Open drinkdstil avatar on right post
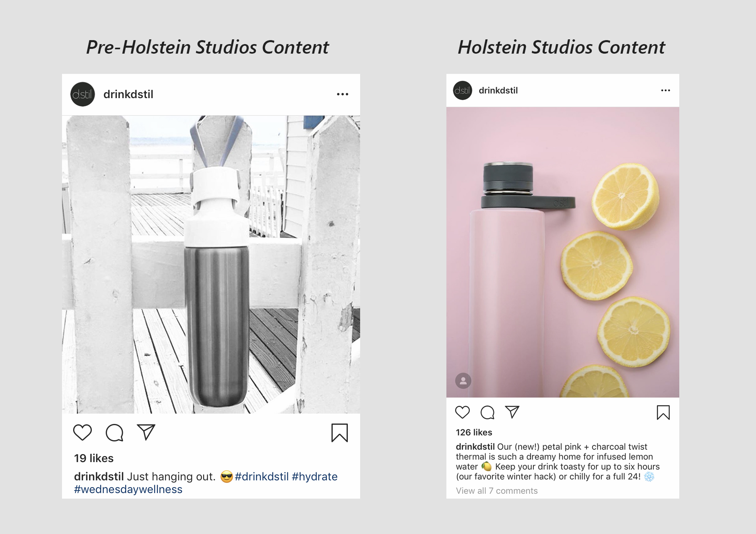Screen dimensions: 756x534 pyautogui.click(x=462, y=90)
